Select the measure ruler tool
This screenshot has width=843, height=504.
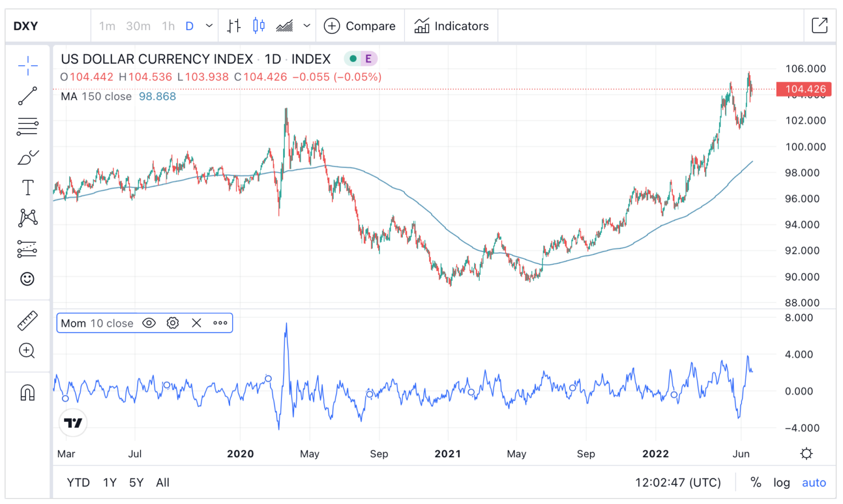pos(27,320)
